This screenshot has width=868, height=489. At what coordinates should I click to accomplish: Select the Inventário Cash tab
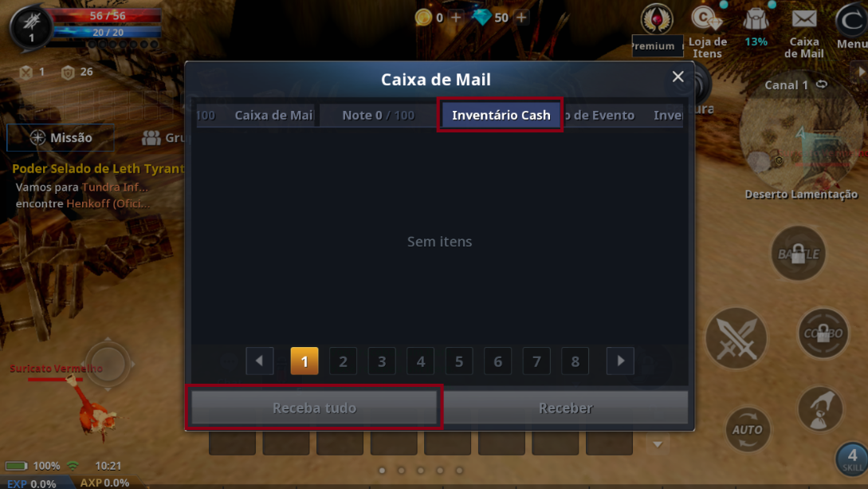click(x=501, y=115)
